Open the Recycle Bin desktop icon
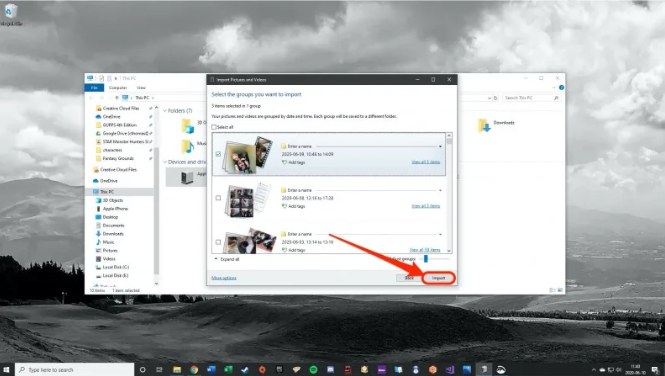Image resolution: width=665 pixels, height=376 pixels. coord(11,14)
